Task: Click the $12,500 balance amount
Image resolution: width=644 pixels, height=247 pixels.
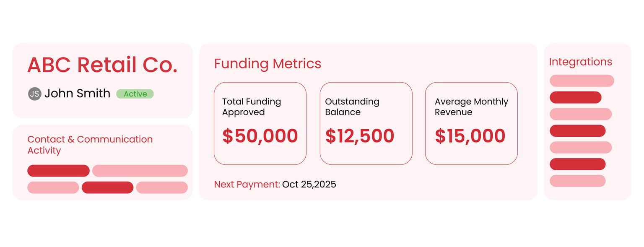Action: coord(360,136)
